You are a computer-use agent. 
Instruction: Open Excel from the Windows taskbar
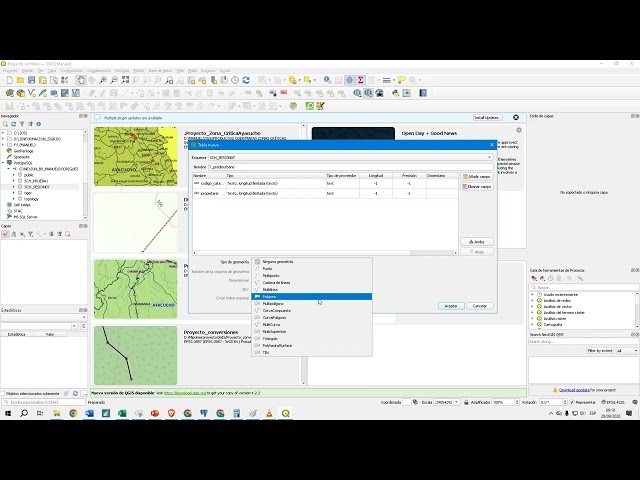click(122, 413)
